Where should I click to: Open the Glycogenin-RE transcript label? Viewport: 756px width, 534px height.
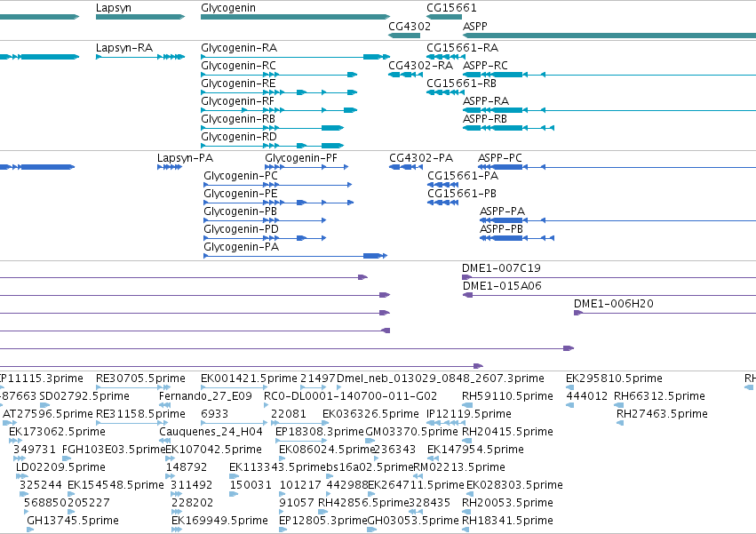(x=238, y=84)
